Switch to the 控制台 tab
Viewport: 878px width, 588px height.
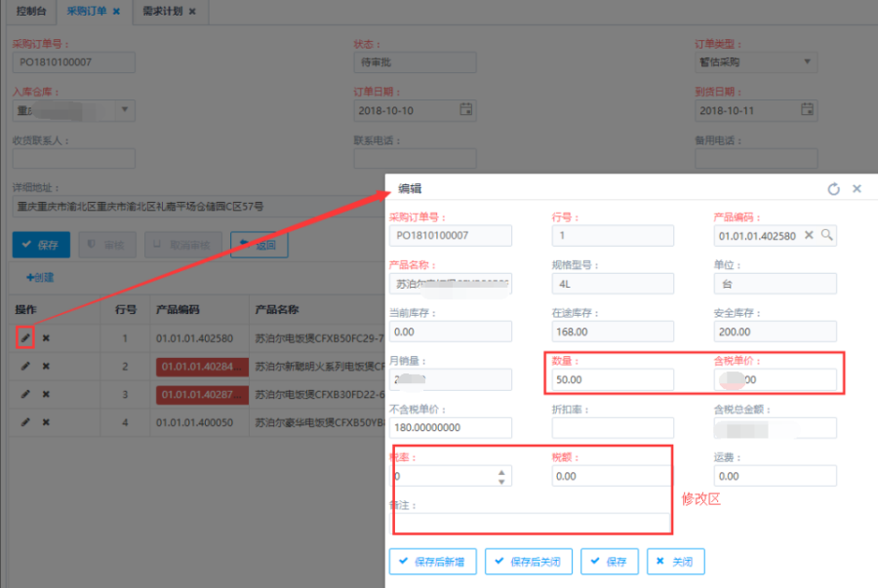(x=31, y=12)
